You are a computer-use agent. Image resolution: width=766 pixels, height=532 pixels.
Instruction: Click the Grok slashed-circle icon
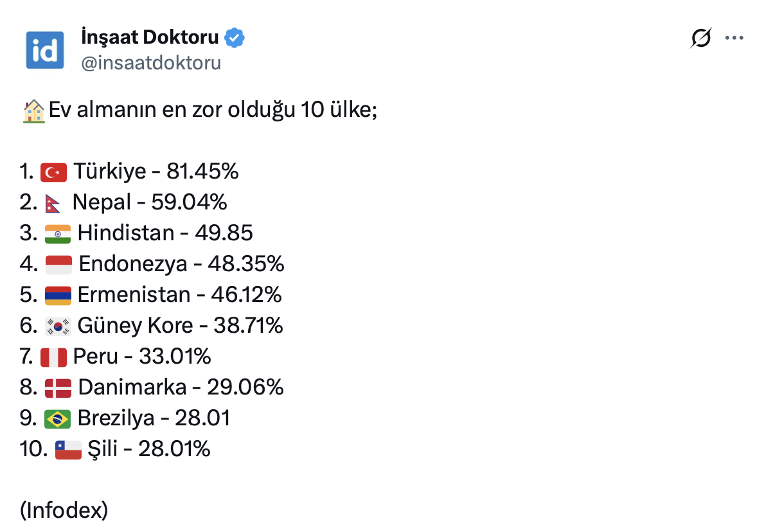click(700, 39)
